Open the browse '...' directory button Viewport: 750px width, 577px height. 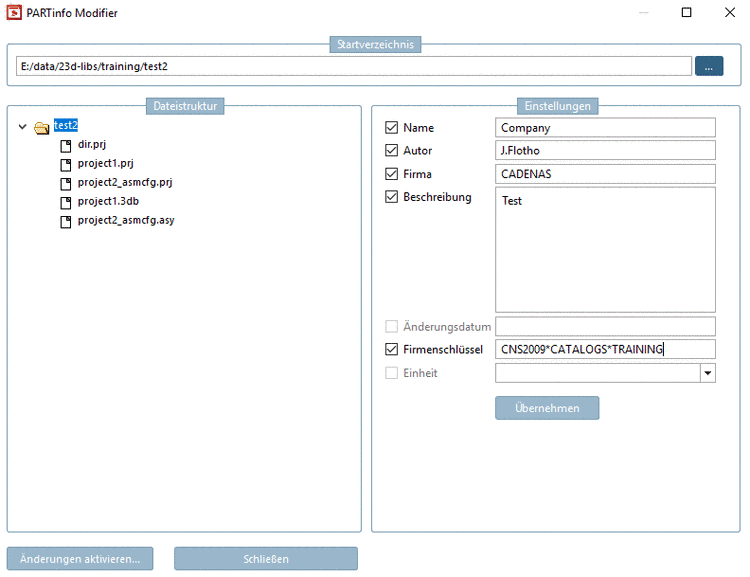pos(709,66)
